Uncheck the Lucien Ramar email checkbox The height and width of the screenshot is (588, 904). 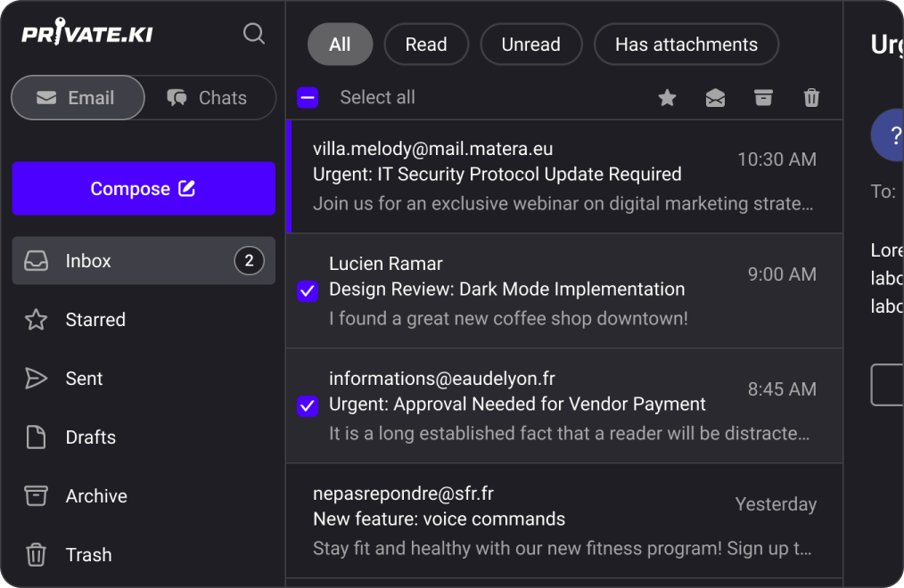pyautogui.click(x=308, y=290)
